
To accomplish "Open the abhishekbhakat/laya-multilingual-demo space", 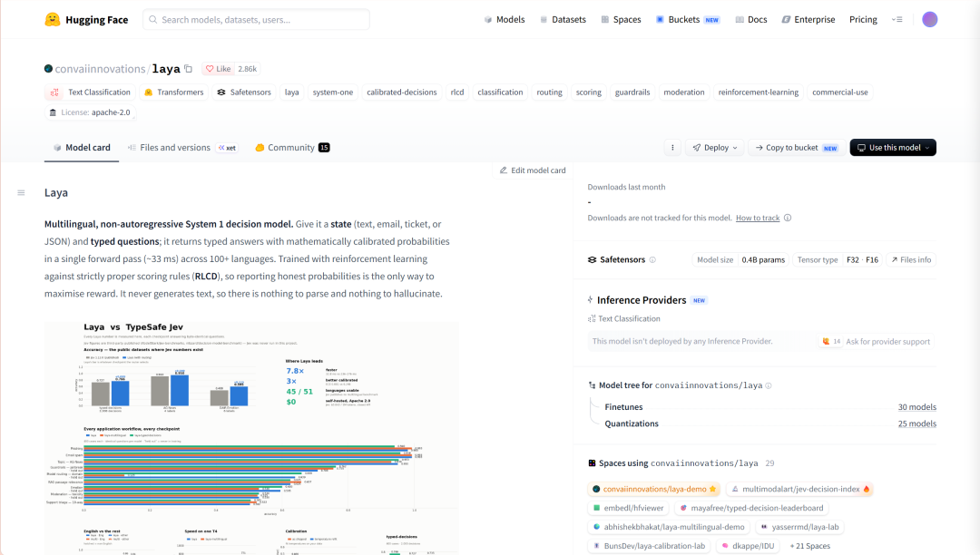I will pyautogui.click(x=669, y=527).
